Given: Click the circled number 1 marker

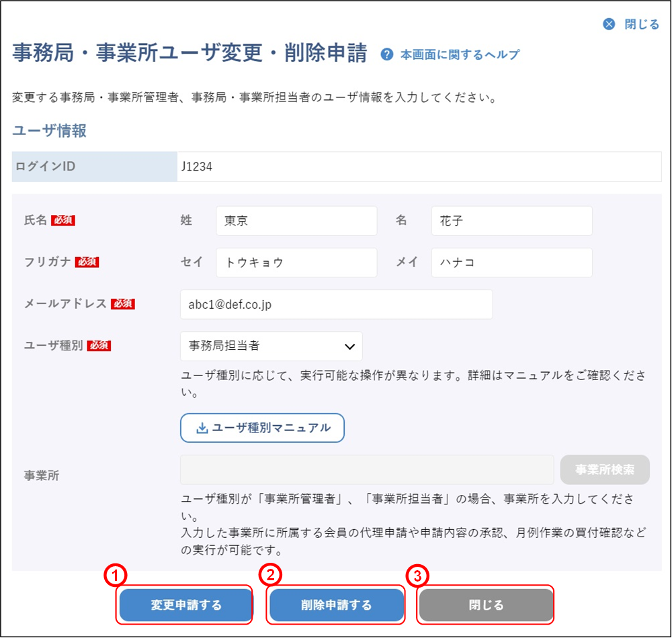Looking at the screenshot, I should [x=115, y=576].
